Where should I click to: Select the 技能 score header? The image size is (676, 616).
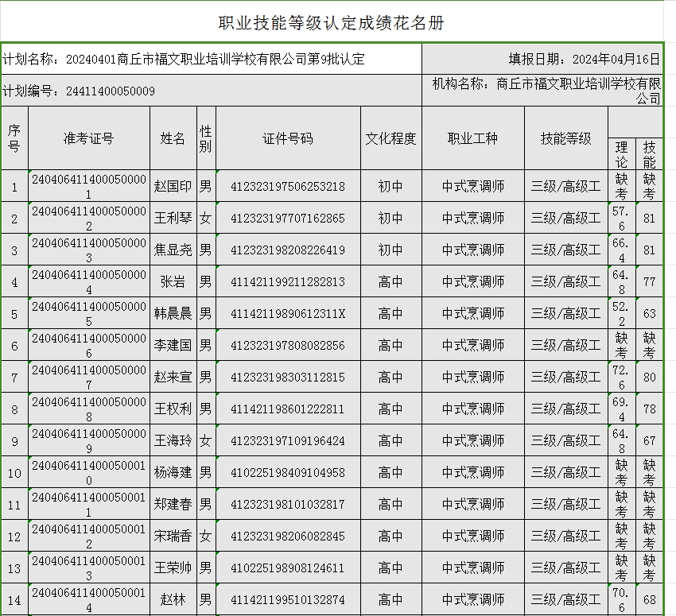pos(649,153)
